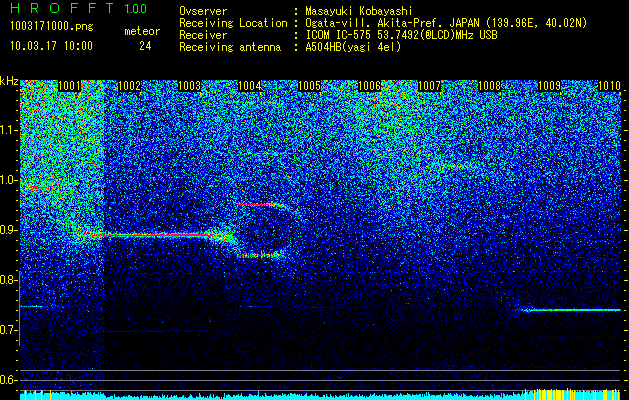Click the lower red echo near 0.85 kHz
Viewport: 629px width, 400px height.
(260, 255)
